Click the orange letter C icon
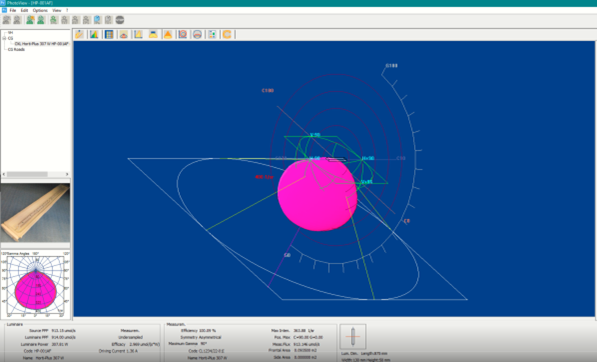Viewport: 597px width, 362px height. coord(227,35)
